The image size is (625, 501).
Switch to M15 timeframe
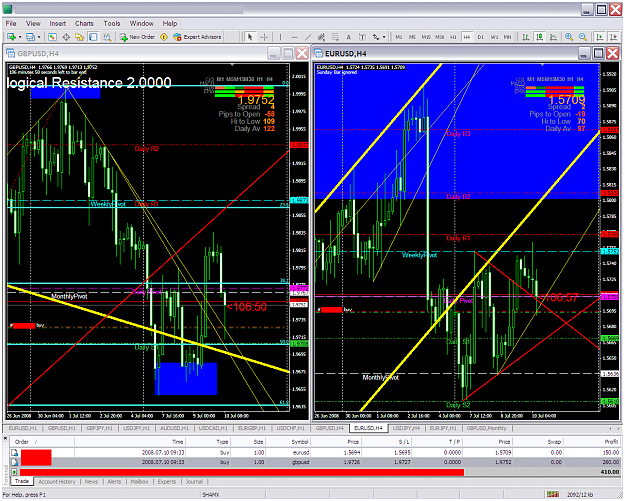[426, 37]
